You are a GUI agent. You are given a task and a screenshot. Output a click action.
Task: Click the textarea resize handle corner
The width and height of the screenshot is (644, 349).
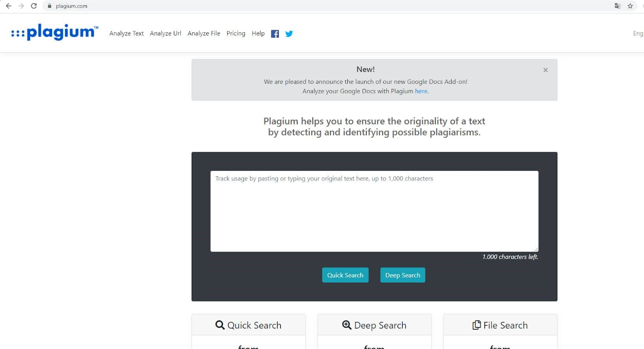click(536, 249)
